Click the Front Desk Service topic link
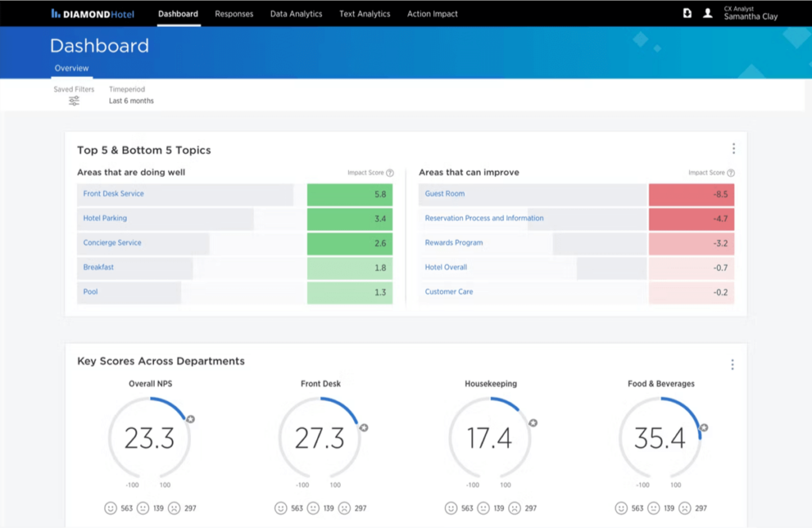Screen dimensions: 812x528 coord(113,193)
